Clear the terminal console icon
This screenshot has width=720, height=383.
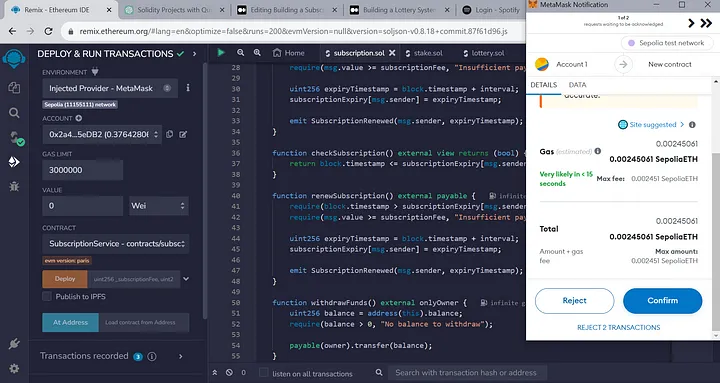[x=229, y=372]
